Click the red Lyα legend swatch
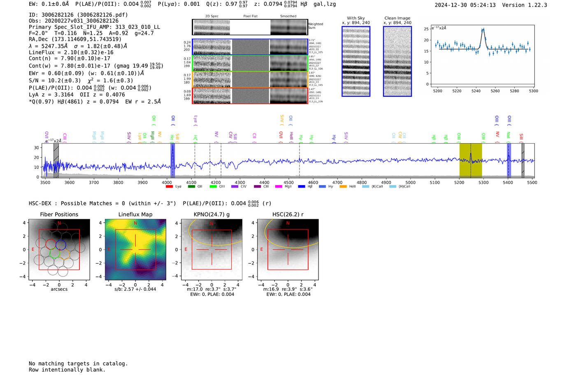 click(x=169, y=187)
